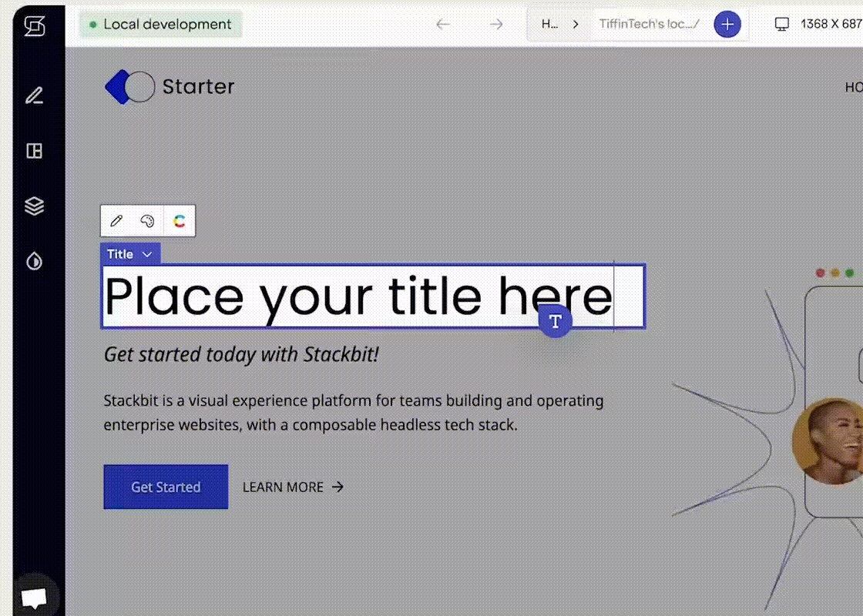Image resolution: width=863 pixels, height=616 pixels.
Task: Click the pencil icon in the floating toolbar
Action: tap(116, 221)
